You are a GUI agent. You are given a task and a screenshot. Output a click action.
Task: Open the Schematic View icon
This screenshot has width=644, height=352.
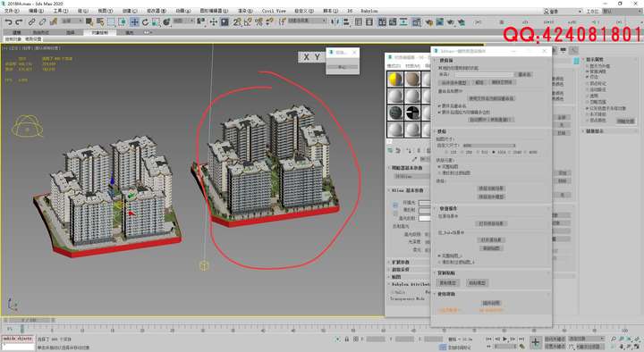[x=403, y=21]
